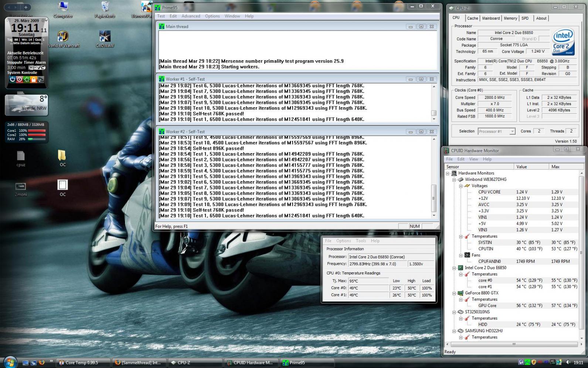Collapse the Hardware Monitors root node
588x368 pixels.
pyautogui.click(x=448, y=173)
